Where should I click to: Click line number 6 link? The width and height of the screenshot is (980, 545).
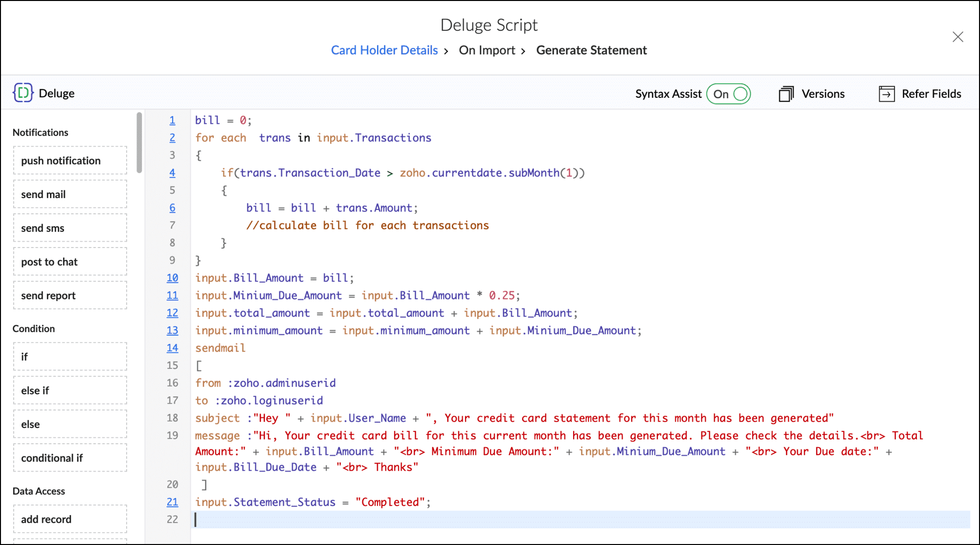click(172, 208)
